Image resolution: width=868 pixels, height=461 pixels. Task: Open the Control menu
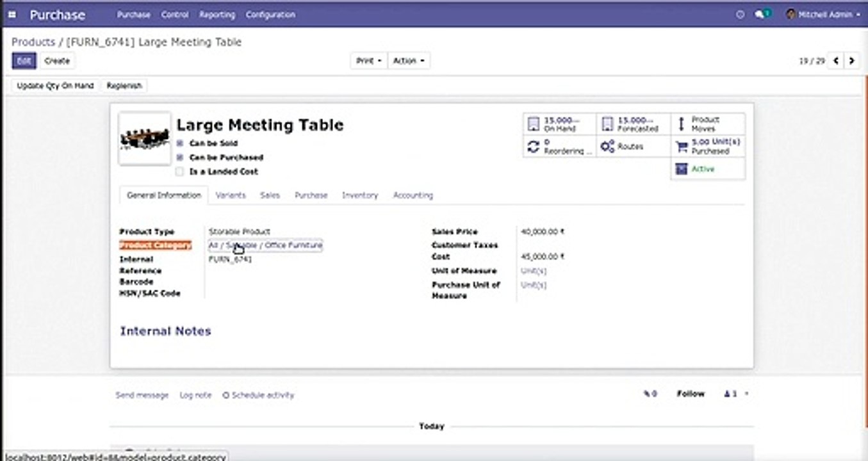click(175, 14)
